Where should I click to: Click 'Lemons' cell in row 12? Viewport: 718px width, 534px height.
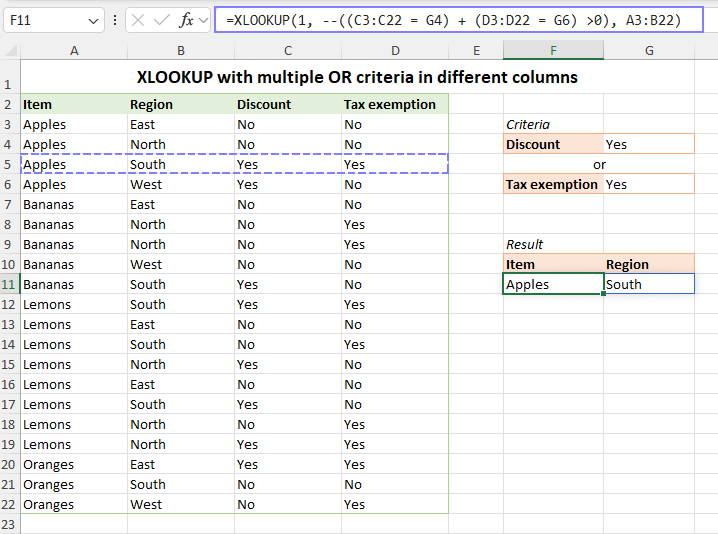click(74, 305)
